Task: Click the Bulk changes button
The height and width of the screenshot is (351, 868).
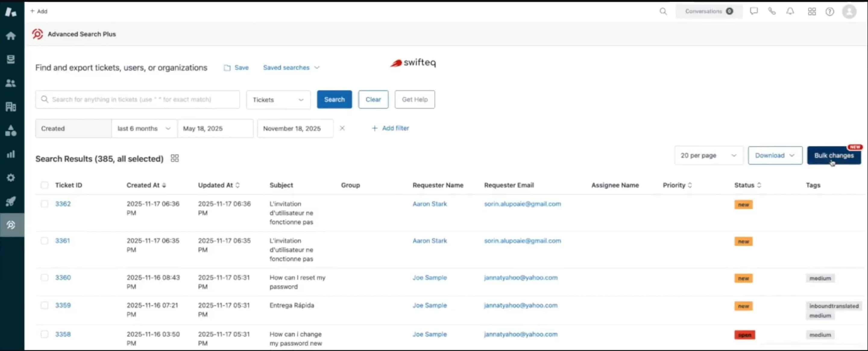Action: [834, 155]
